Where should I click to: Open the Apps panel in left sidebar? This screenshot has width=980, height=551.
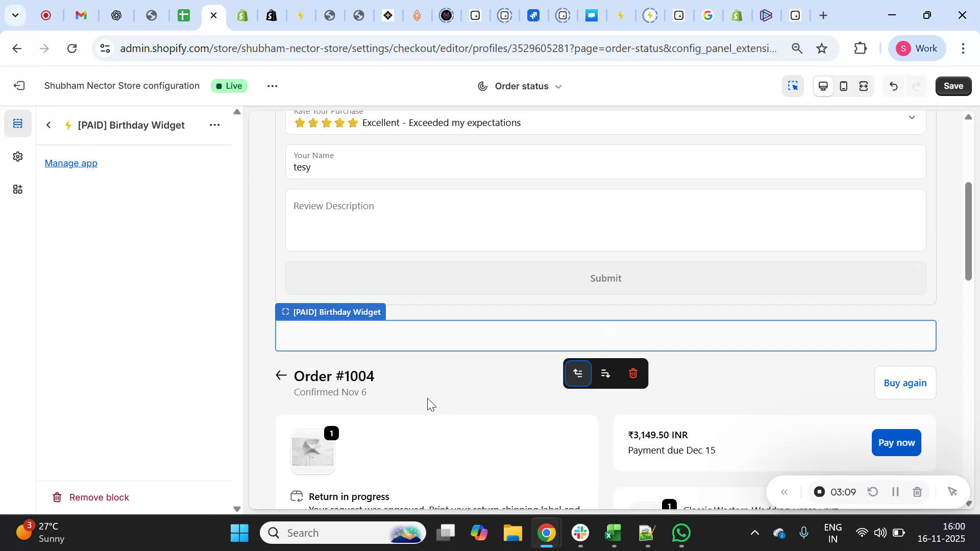18,189
